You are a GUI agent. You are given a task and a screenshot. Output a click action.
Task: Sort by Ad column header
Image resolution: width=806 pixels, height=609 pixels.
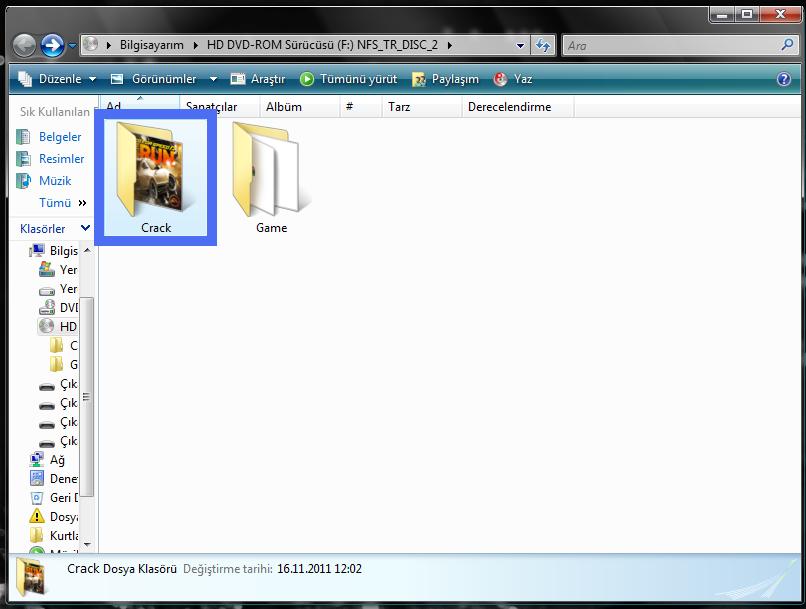[x=139, y=106]
